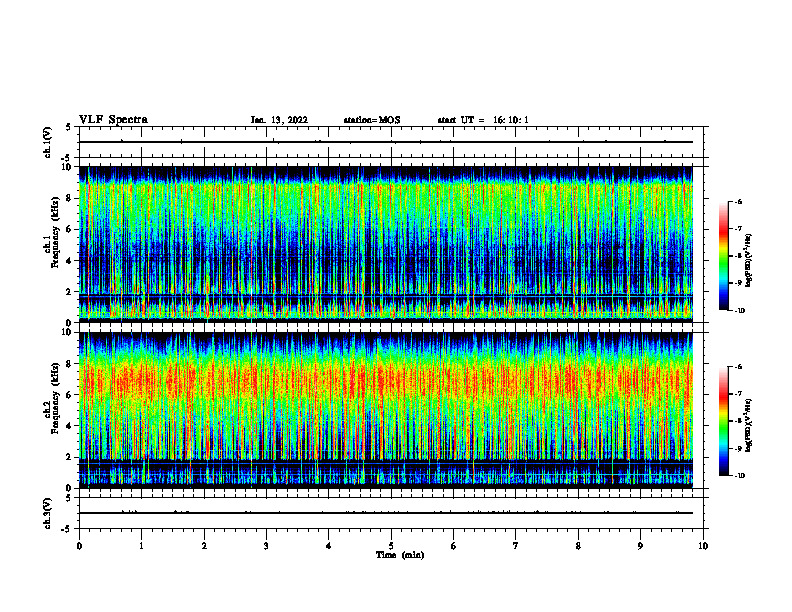Viewport: 792px width, 612px height.
Task: Click the "ch.3(V)" axis label
Action: pos(47,514)
